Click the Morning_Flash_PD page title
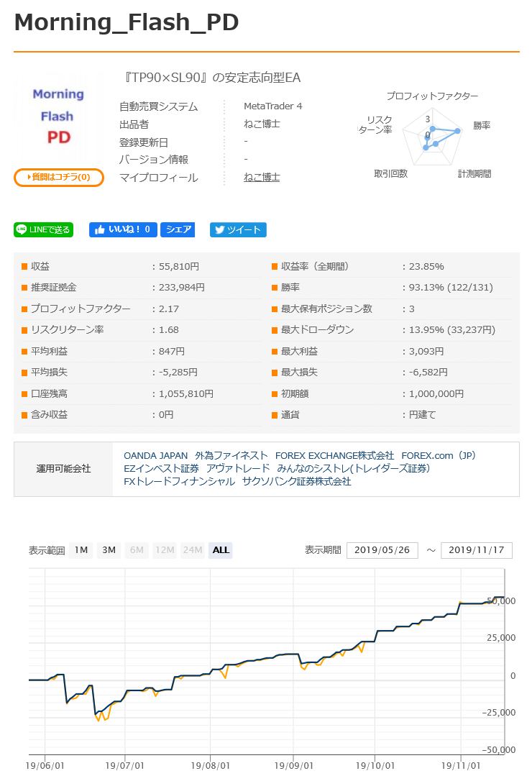 (127, 22)
